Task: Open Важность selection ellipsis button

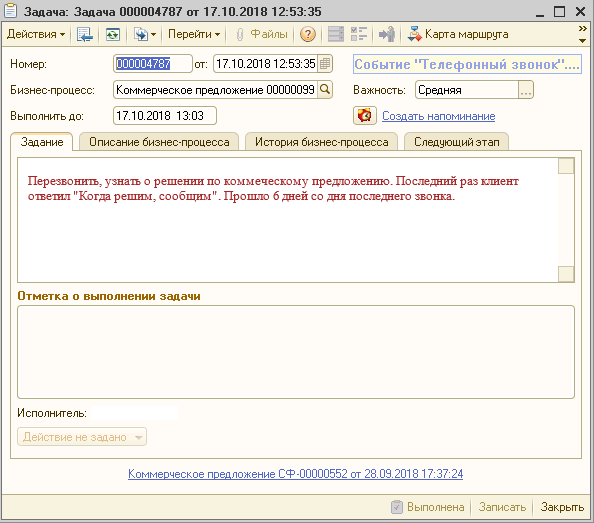Action: (x=525, y=90)
